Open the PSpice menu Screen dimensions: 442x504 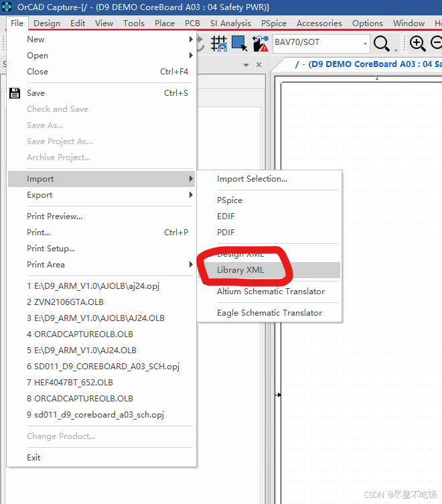tap(274, 23)
